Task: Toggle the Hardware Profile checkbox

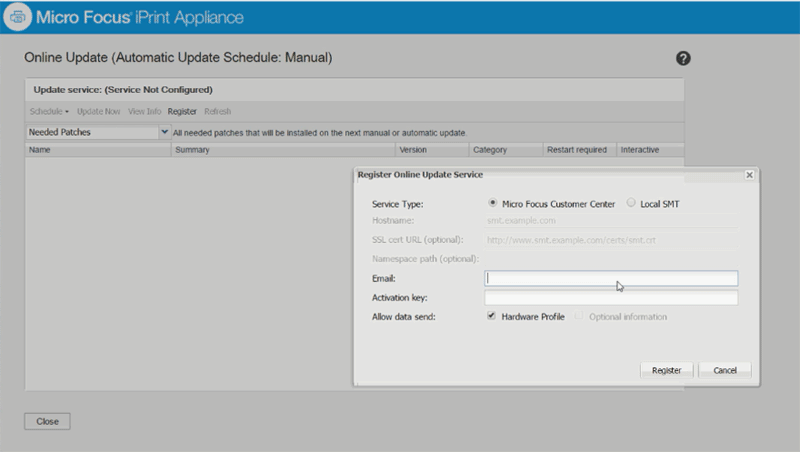Action: 491,316
